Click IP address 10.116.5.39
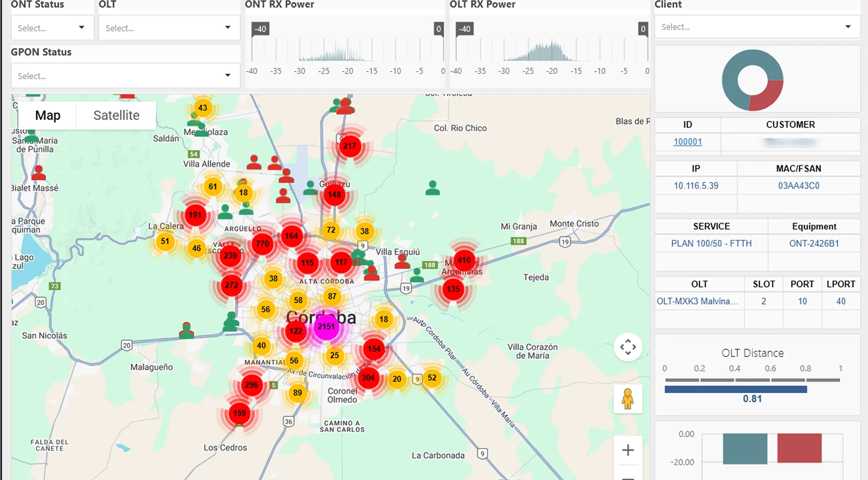This screenshot has width=868, height=480. click(696, 186)
